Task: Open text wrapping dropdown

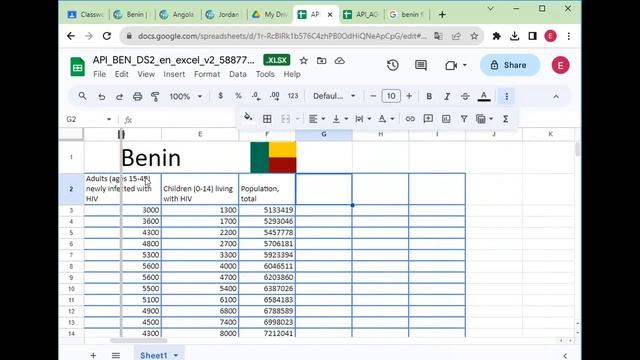Action: [363, 119]
